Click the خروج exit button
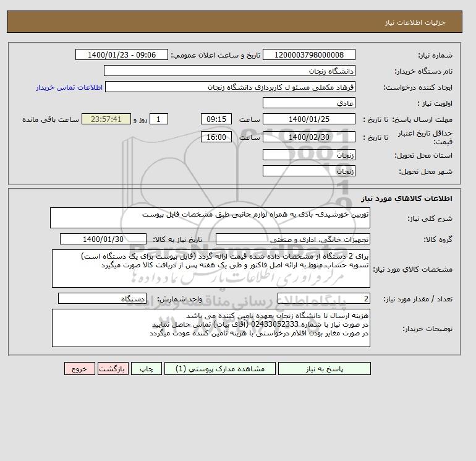Screen dimensions: 476x461 tap(80, 369)
